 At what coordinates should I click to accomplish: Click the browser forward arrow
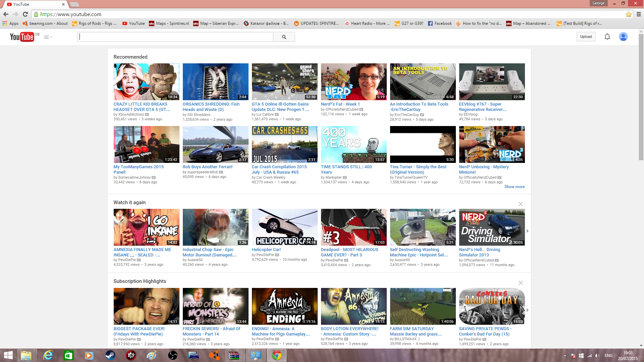pos(15,14)
